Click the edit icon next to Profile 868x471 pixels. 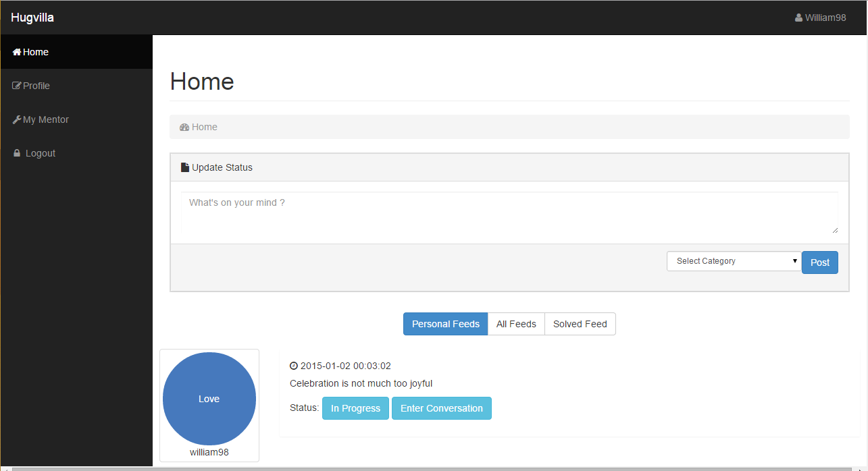[17, 86]
